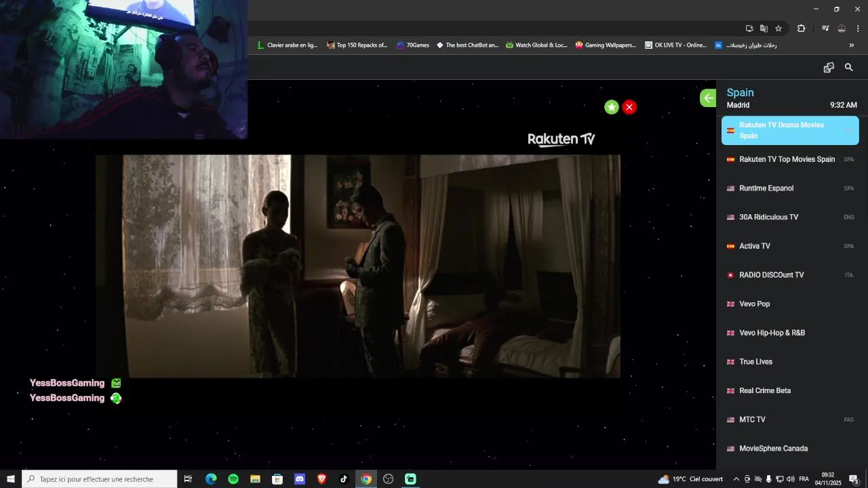Screen dimensions: 868x488
Task: Open Google Translate icon in address bar
Action: 764,28
